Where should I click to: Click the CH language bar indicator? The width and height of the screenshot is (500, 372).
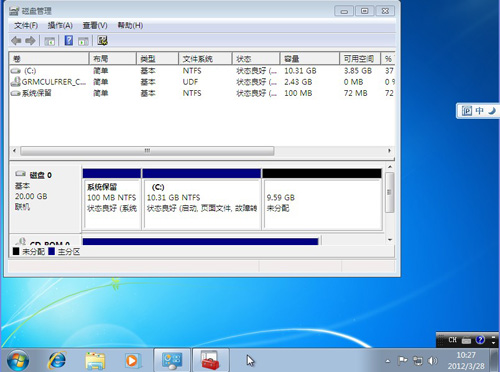pos(452,340)
